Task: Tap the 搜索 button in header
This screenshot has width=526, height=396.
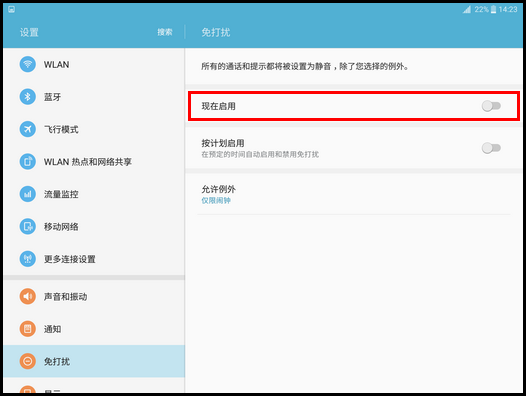Action: click(x=165, y=32)
